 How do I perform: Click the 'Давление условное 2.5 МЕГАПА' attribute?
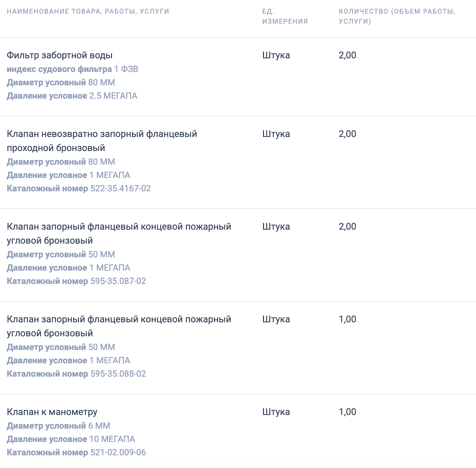72,96
